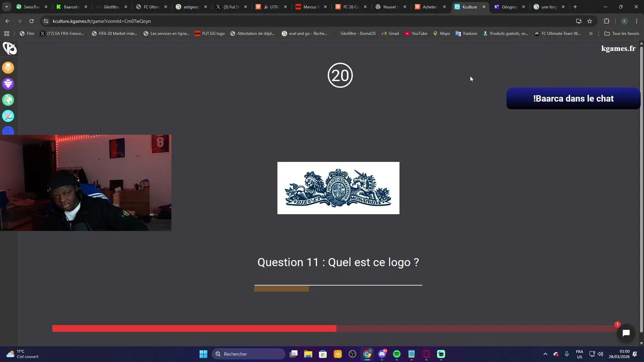Viewport: 644px width, 362px height.
Task: Open the FRA US language switcher
Action: 579,354
